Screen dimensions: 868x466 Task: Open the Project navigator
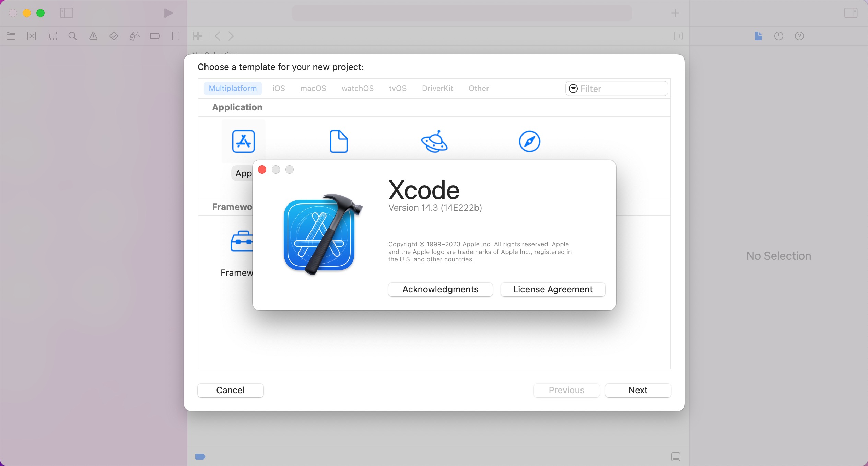point(11,36)
